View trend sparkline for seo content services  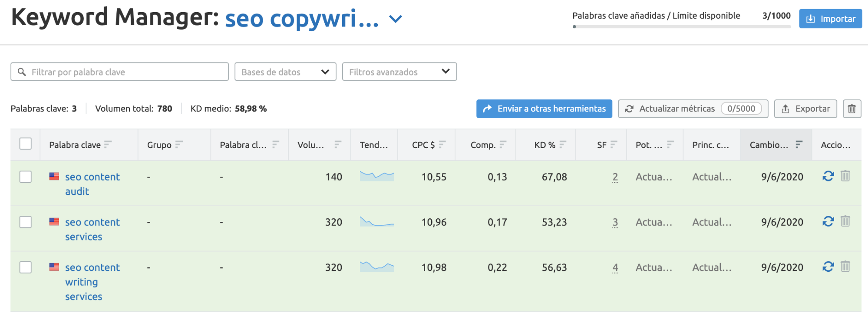377,221
